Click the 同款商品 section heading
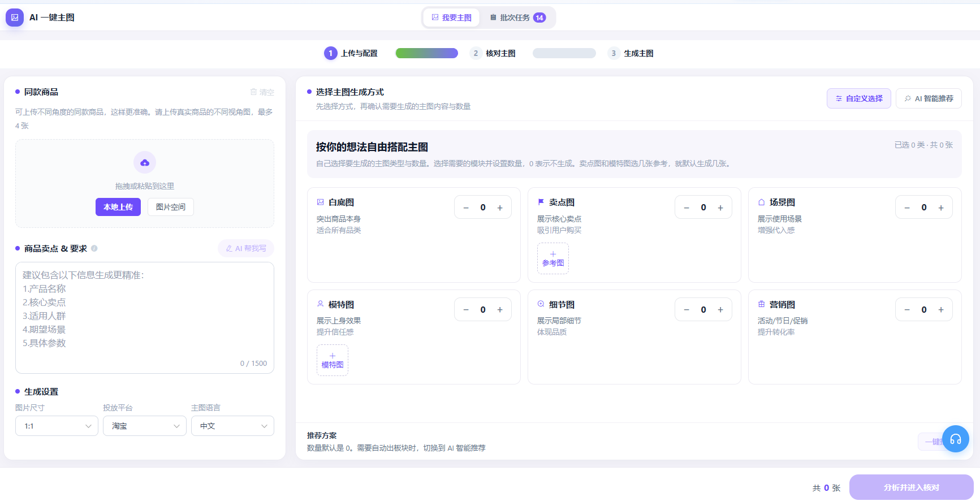 point(41,92)
